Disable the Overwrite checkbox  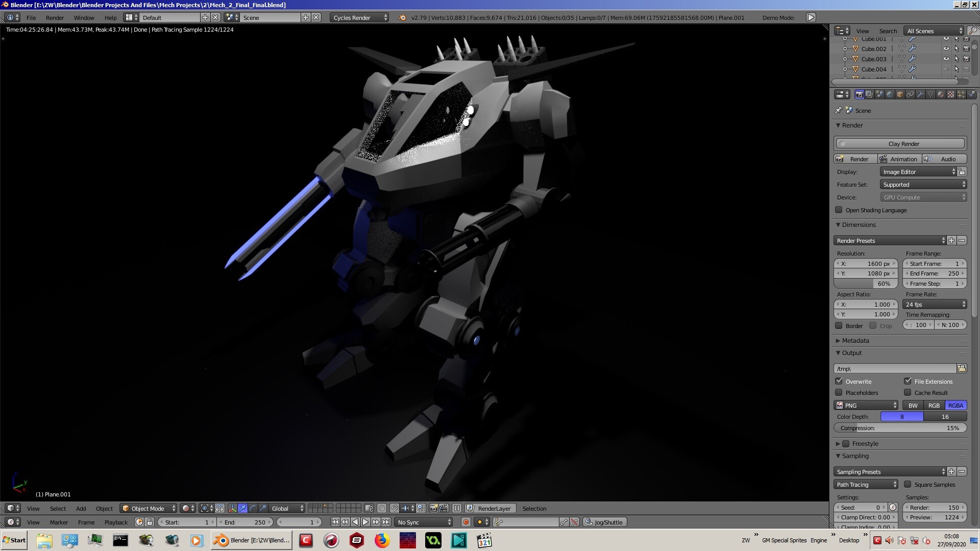click(839, 381)
